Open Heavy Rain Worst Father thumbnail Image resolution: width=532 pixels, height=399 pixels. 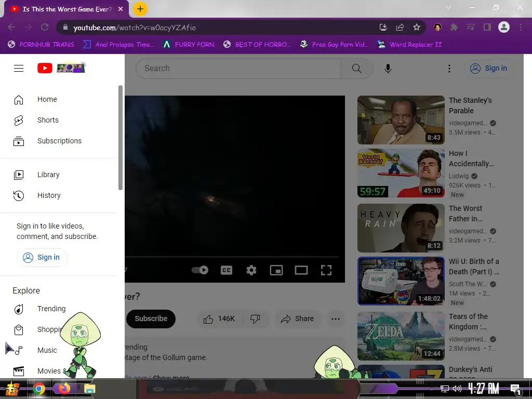click(x=401, y=228)
